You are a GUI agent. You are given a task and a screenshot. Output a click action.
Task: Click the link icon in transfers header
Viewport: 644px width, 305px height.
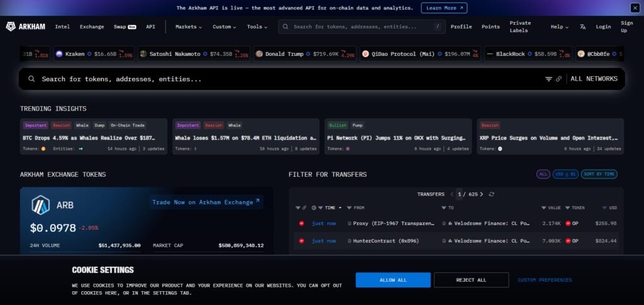click(304, 208)
